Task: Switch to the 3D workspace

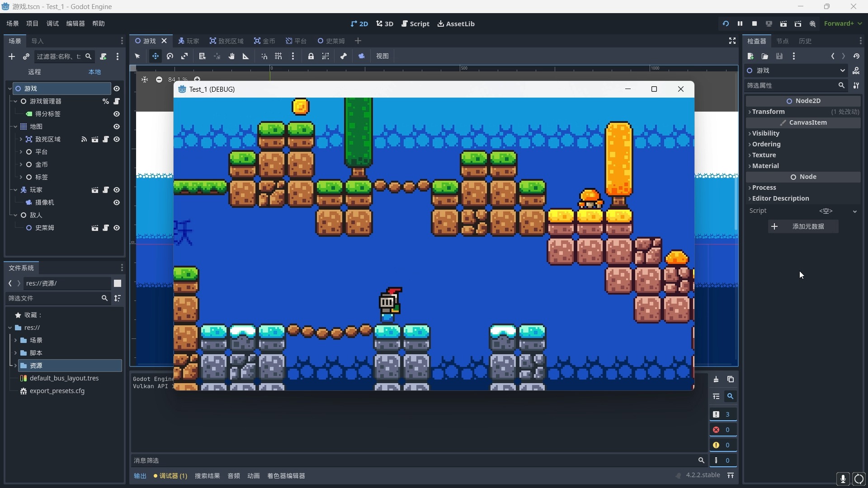Action: (385, 23)
